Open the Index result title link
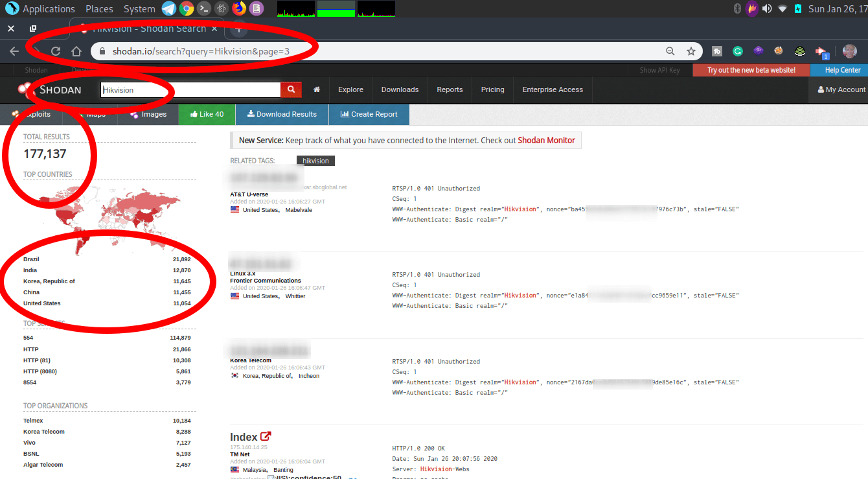 [244, 437]
